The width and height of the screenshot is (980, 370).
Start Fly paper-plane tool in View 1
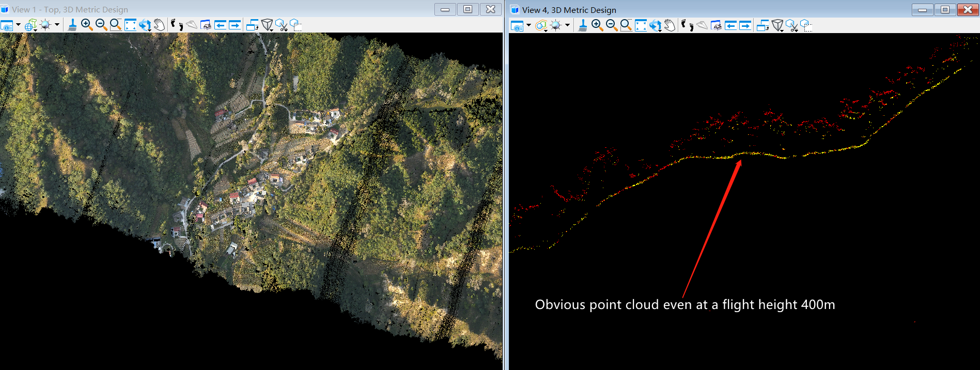coord(191,25)
